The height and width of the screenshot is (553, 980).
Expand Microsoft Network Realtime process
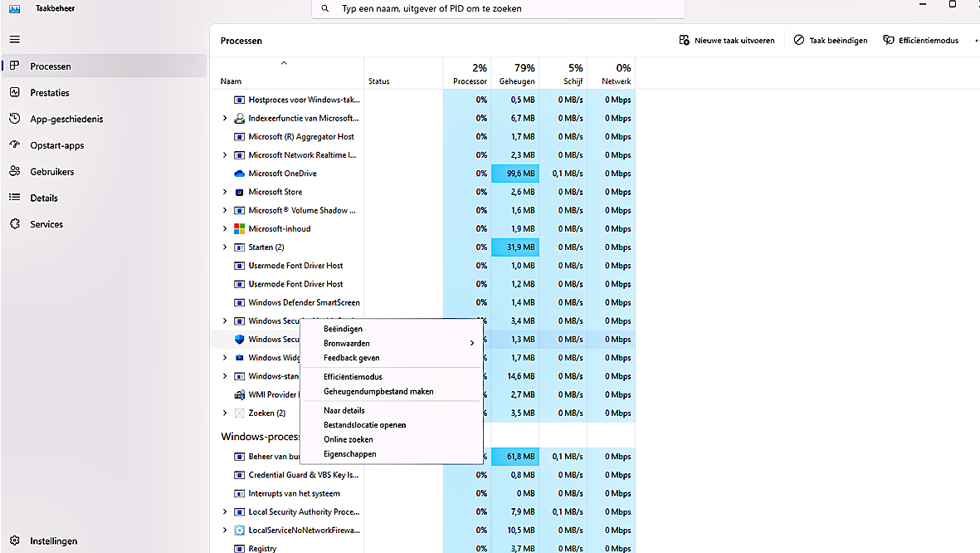(x=225, y=155)
